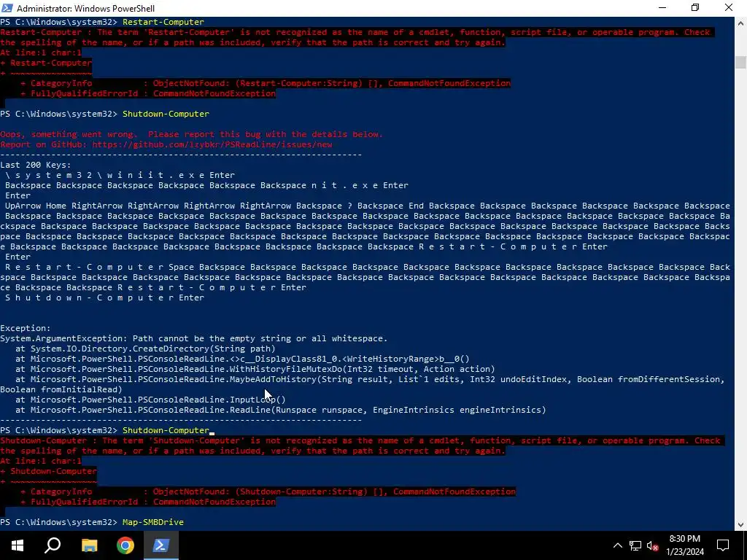Click 'System.IO.Directory.CreateDirectory' stack line

pyautogui.click(x=145, y=349)
